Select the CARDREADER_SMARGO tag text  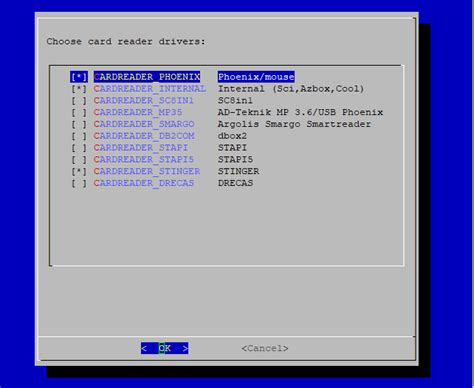pos(144,124)
